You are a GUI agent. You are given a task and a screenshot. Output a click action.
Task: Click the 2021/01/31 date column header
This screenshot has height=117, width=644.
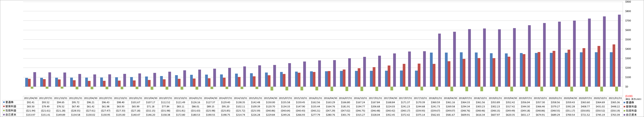(615, 98)
